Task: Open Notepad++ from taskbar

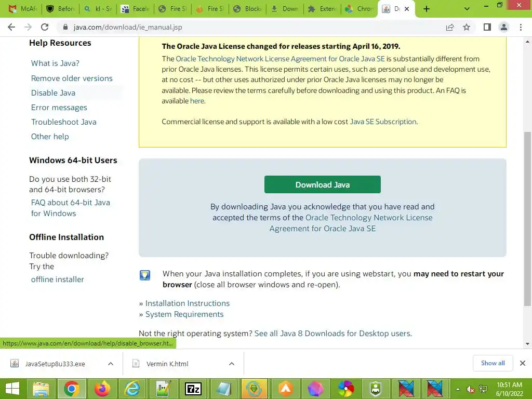Action: [163, 389]
